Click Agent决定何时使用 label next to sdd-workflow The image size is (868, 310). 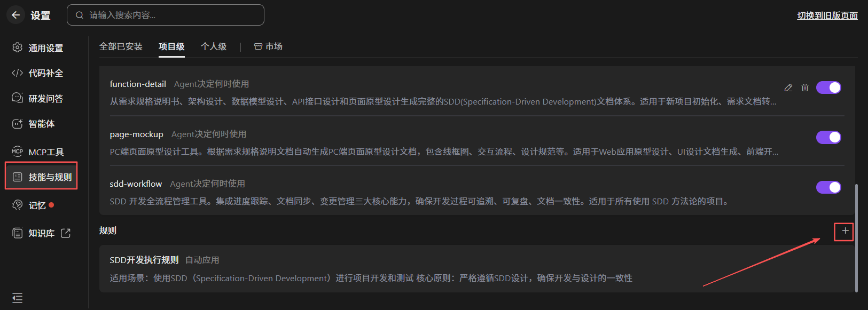(208, 184)
